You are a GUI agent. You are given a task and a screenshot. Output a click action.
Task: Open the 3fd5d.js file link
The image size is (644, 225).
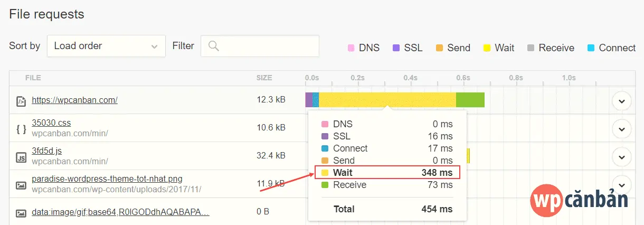(x=47, y=151)
